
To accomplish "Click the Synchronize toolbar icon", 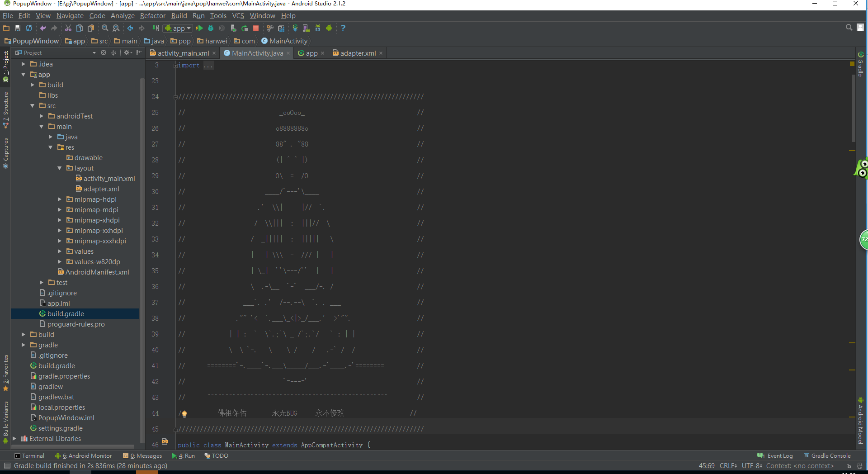I will (29, 28).
